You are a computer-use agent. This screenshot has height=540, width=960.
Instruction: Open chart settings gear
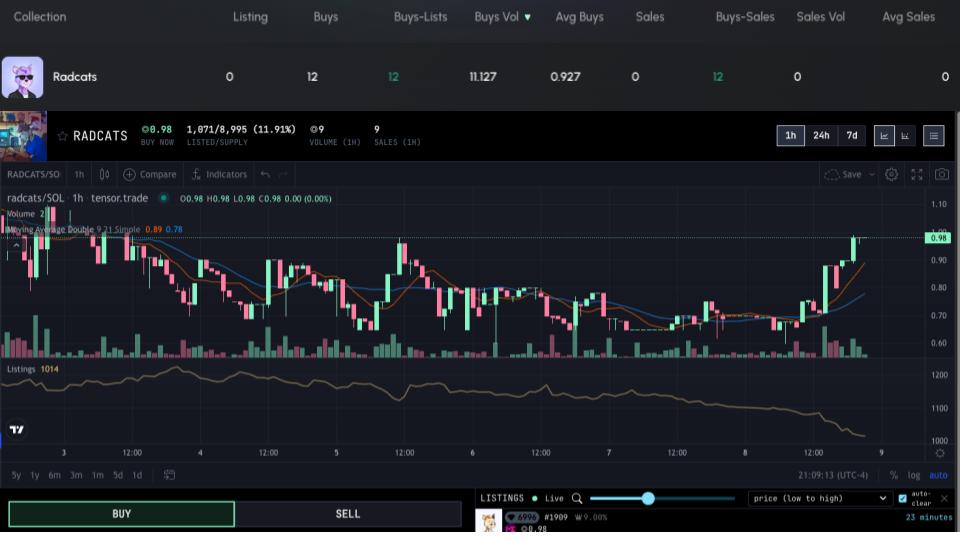click(x=891, y=174)
